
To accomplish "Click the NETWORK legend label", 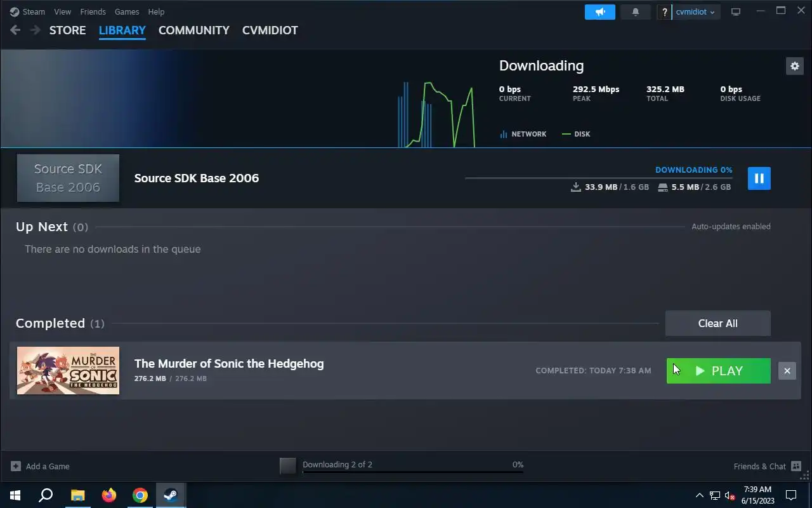I will tap(529, 134).
